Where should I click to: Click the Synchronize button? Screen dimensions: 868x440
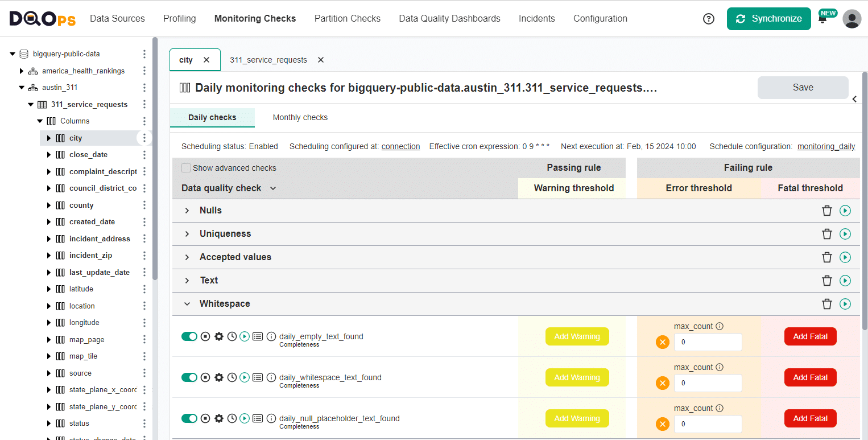click(768, 19)
